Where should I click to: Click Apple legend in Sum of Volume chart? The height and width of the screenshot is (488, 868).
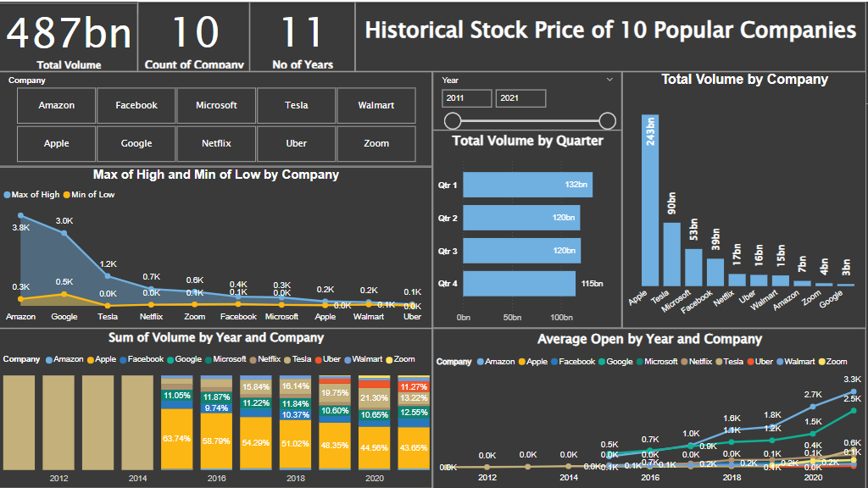102,359
